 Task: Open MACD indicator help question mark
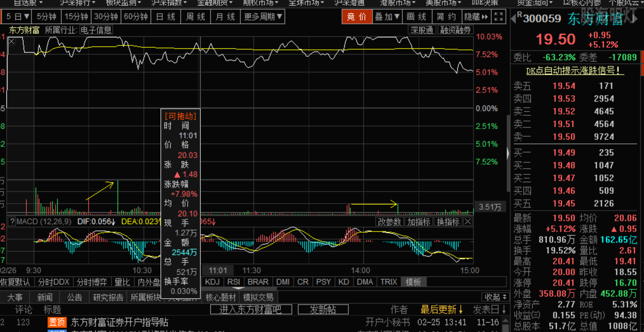(11, 221)
